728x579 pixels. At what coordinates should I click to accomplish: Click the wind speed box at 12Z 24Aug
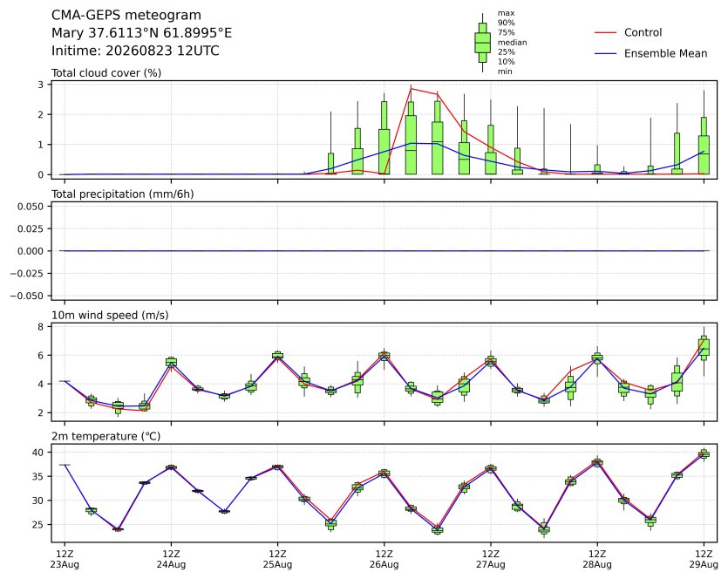click(171, 362)
